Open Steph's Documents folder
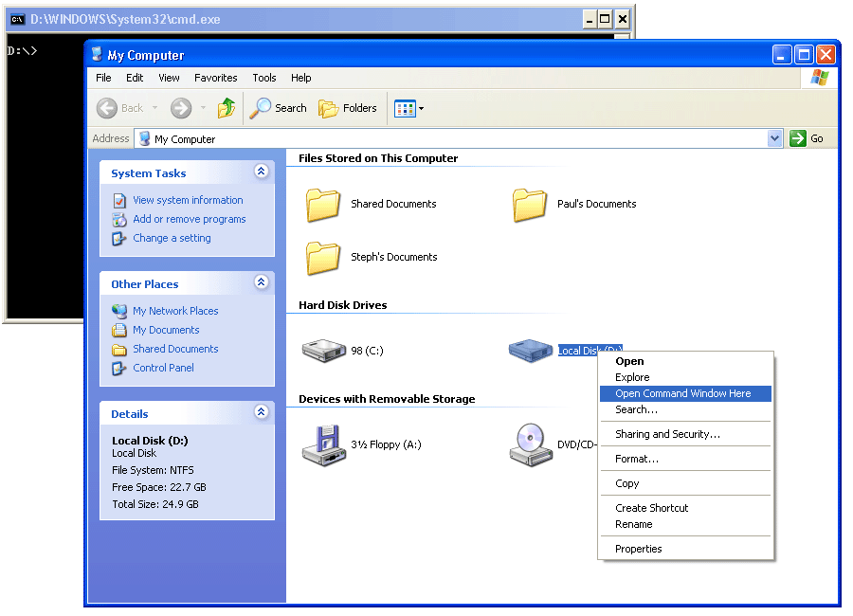 click(x=324, y=257)
